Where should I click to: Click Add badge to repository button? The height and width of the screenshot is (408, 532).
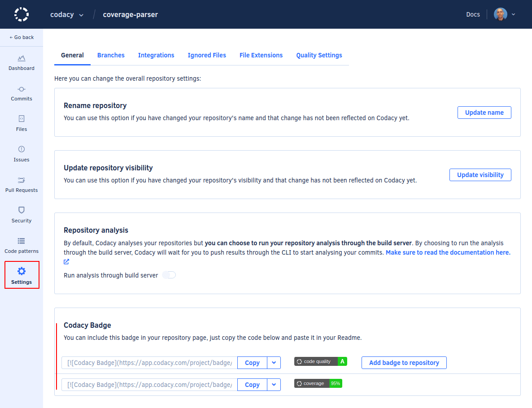tap(404, 363)
